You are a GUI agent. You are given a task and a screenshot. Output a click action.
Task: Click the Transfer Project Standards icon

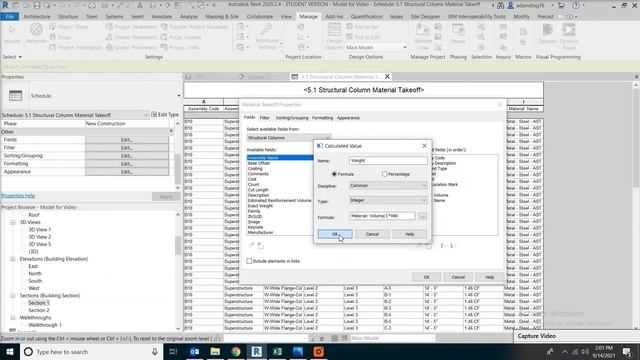pyautogui.click(x=164, y=27)
